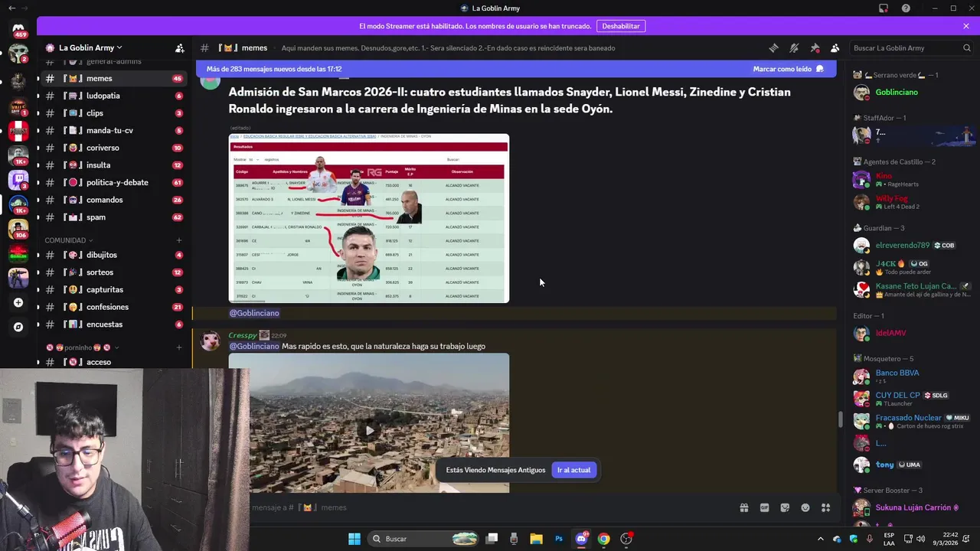Image resolution: width=980 pixels, height=551 pixels.
Task: Play the video in Cresspy's message
Action: (x=369, y=430)
